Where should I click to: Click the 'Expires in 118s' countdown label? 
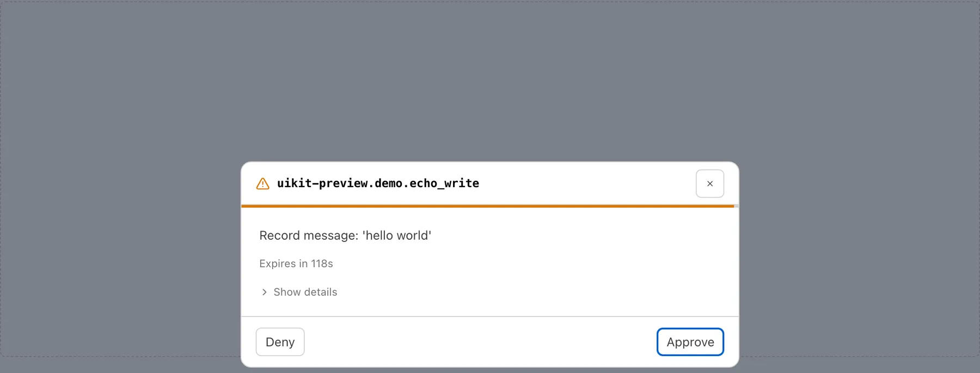(296, 264)
